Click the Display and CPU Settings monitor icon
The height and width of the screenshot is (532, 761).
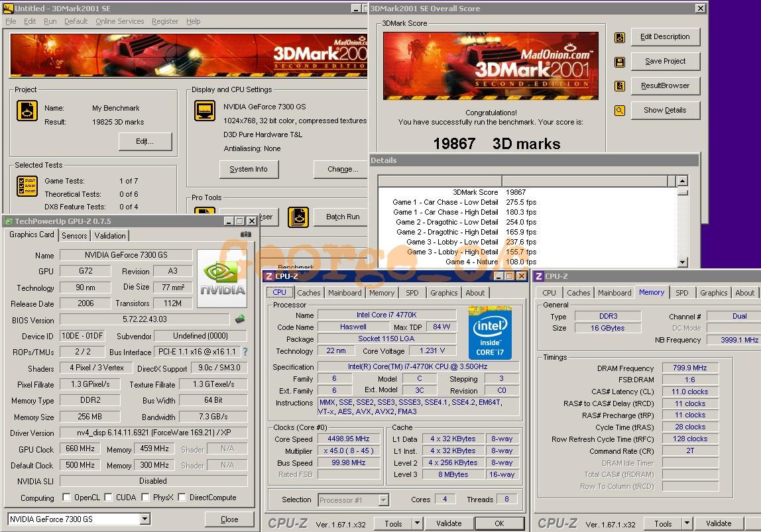(205, 111)
